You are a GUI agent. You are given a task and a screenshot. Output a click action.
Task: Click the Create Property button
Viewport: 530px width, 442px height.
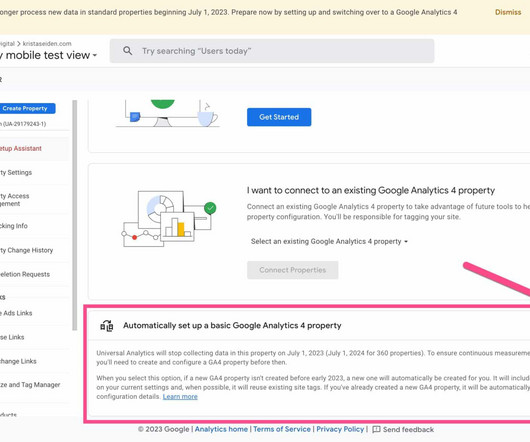coord(27,108)
